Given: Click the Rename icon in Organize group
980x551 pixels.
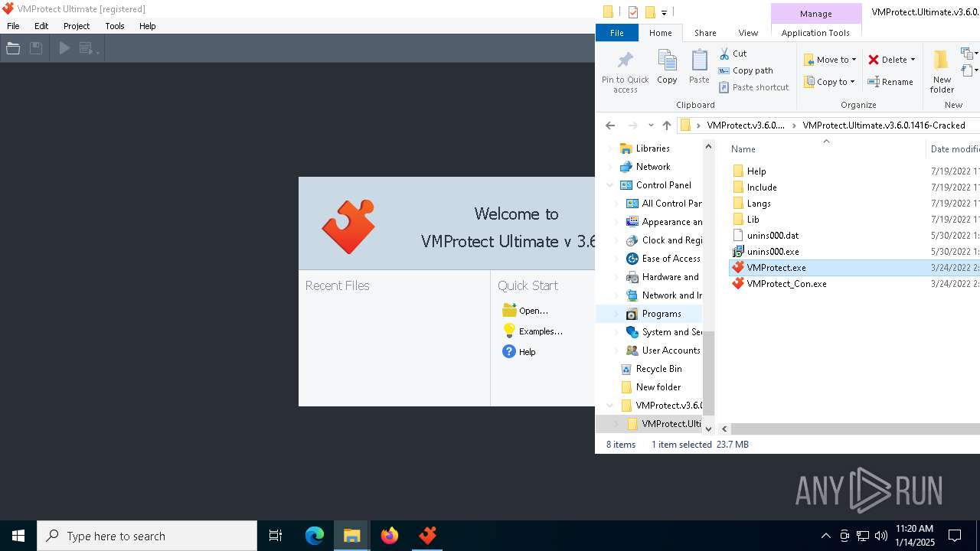Looking at the screenshot, I should [x=874, y=82].
